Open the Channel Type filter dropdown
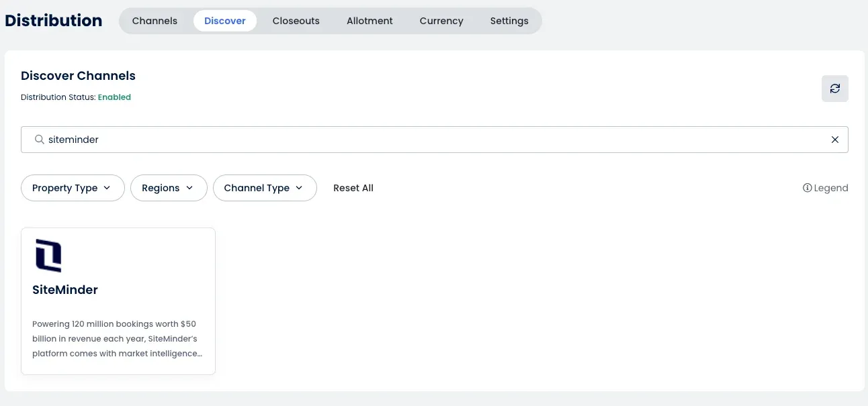The image size is (868, 406). coord(265,188)
